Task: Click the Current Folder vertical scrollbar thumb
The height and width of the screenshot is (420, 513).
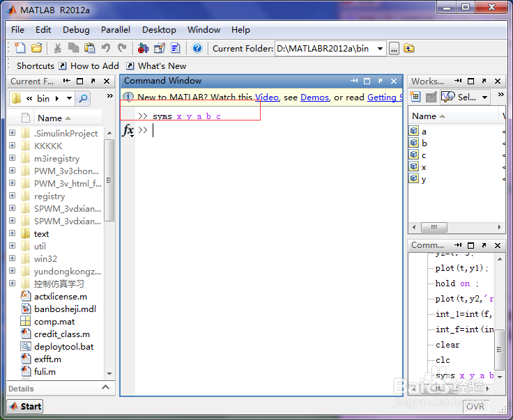Action: (109, 180)
